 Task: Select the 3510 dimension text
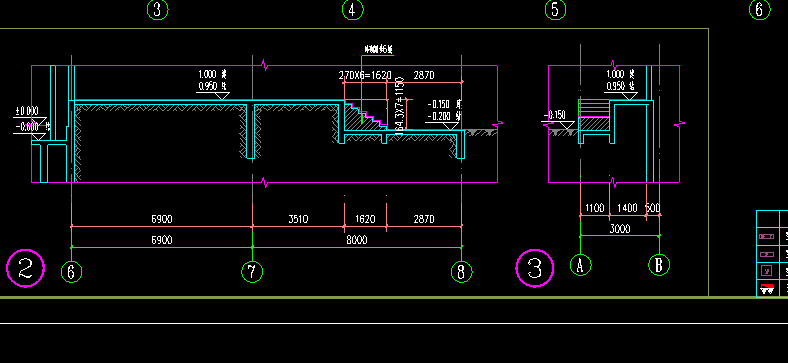(298, 219)
